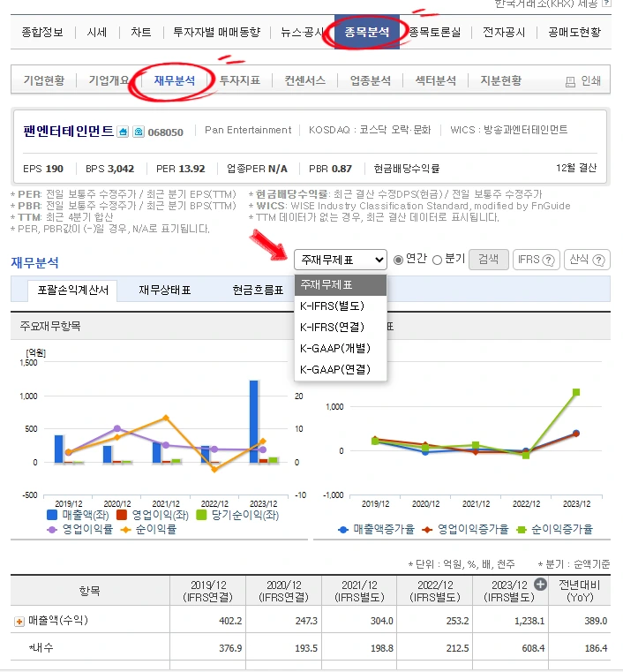This screenshot has height=672, width=623.
Task: Switch to the 컨센서스 sub-tab
Action: coord(305,80)
